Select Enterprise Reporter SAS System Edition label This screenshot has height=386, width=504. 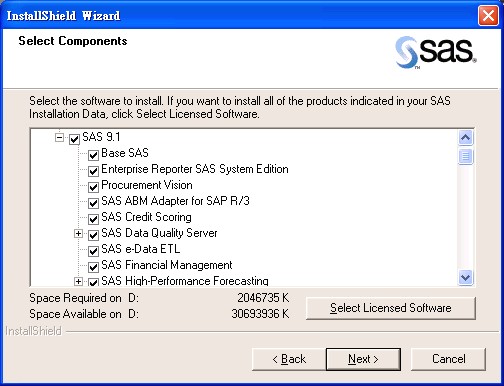pyautogui.click(x=195, y=169)
